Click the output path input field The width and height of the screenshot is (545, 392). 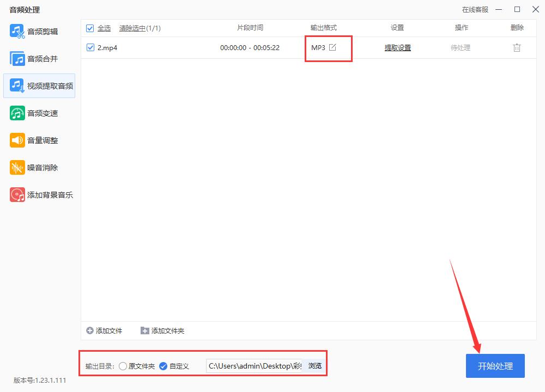click(253, 366)
